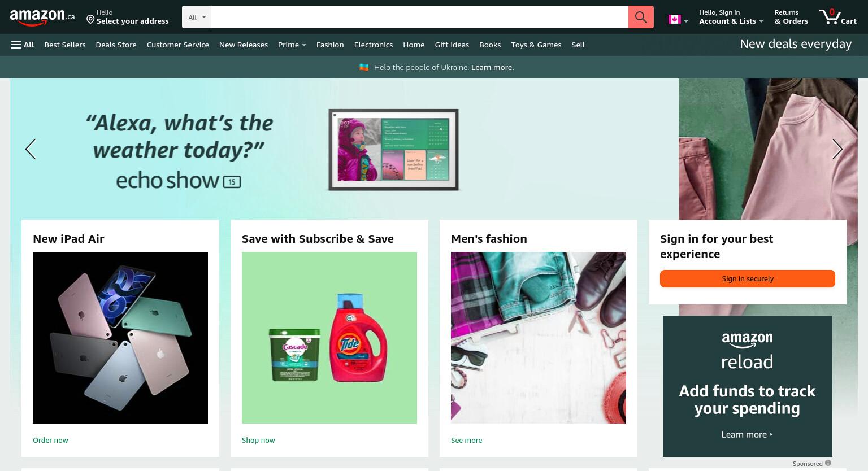868x471 pixels.
Task: Open Toys & Games
Action: coord(536,45)
